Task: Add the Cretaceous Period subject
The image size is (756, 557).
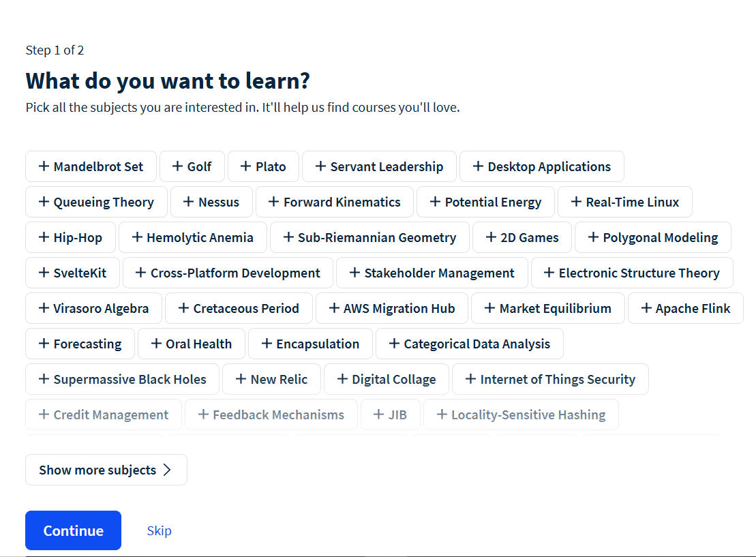Action: tap(239, 308)
